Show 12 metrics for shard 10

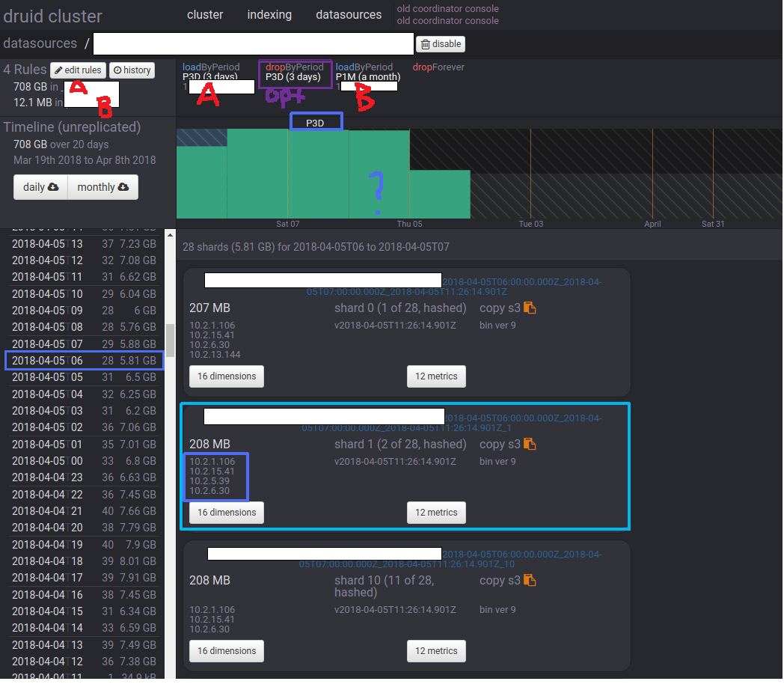point(436,651)
